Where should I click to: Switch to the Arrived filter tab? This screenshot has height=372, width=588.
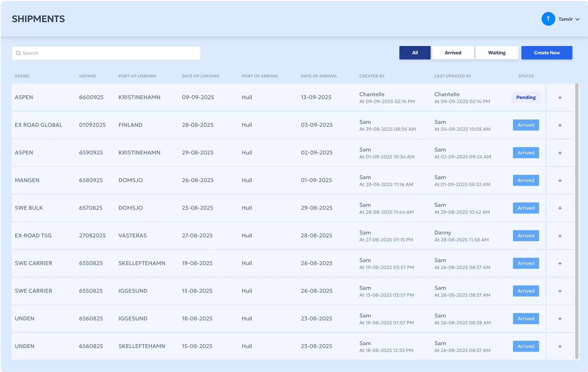453,53
